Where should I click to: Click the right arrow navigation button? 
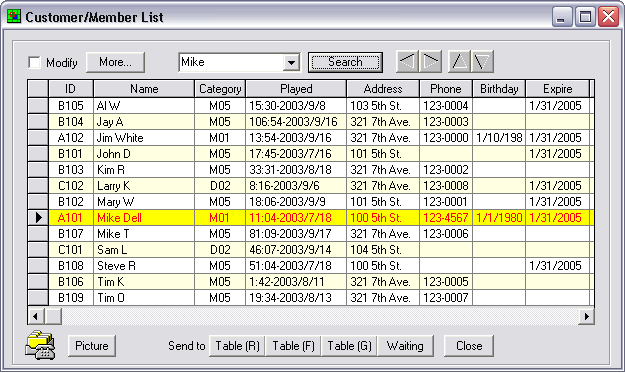coord(430,62)
